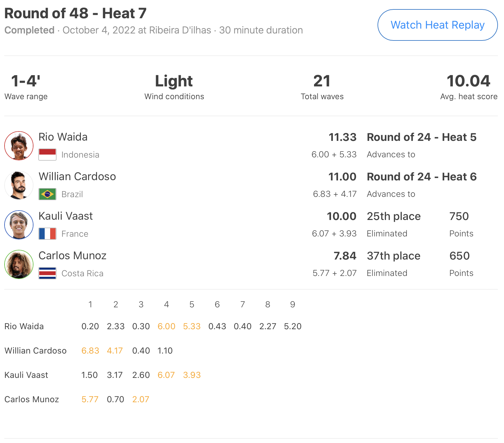504x443 pixels.
Task: Click Carlos Munoz's avatar photo
Action: (x=19, y=264)
